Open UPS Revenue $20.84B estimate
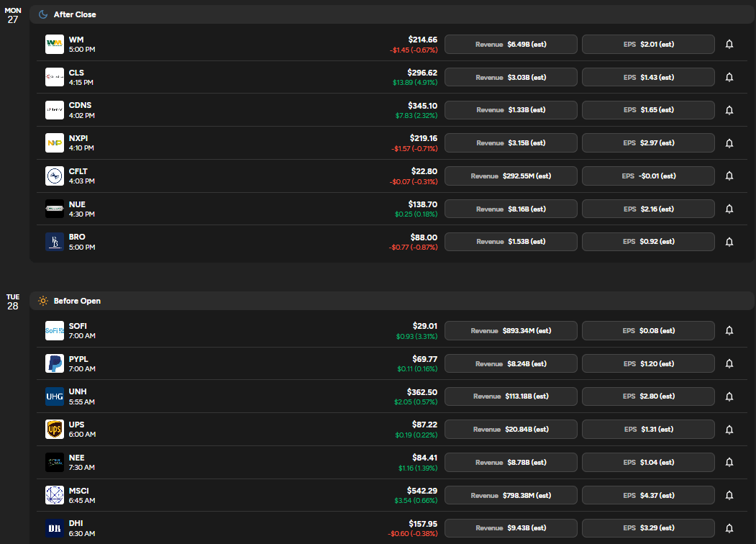The height and width of the screenshot is (544, 756). click(511, 429)
